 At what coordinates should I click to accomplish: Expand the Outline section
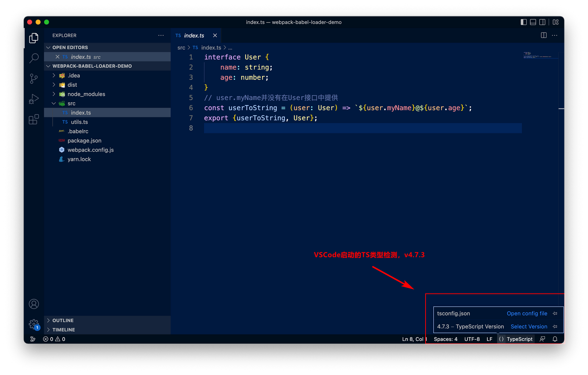point(107,321)
